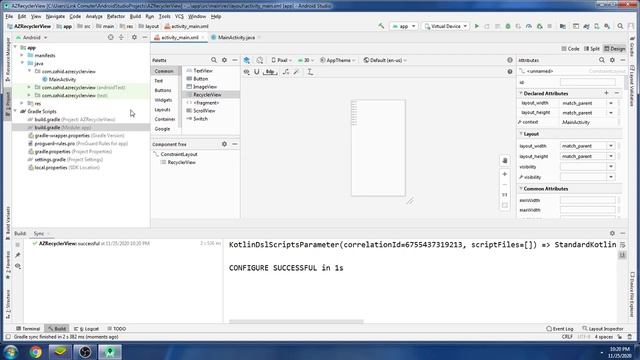Open the app run configuration dropdown
The height and width of the screenshot is (360, 640).
[404, 26]
